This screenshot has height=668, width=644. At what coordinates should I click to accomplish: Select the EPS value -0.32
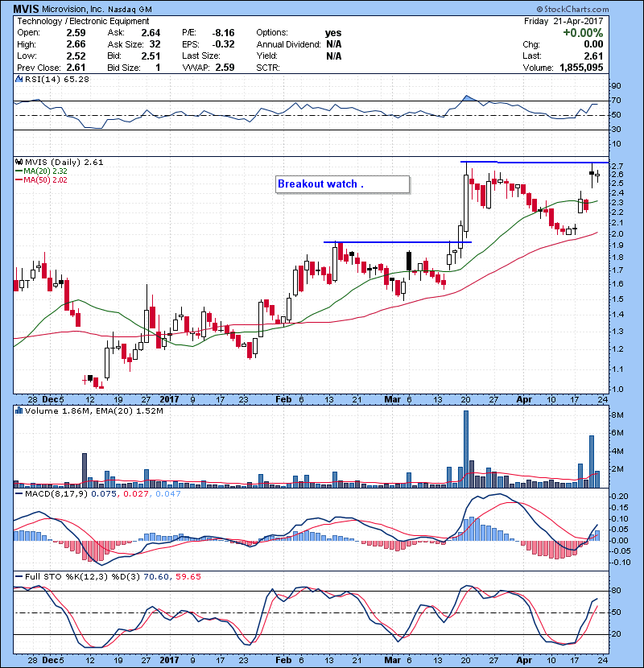point(223,44)
